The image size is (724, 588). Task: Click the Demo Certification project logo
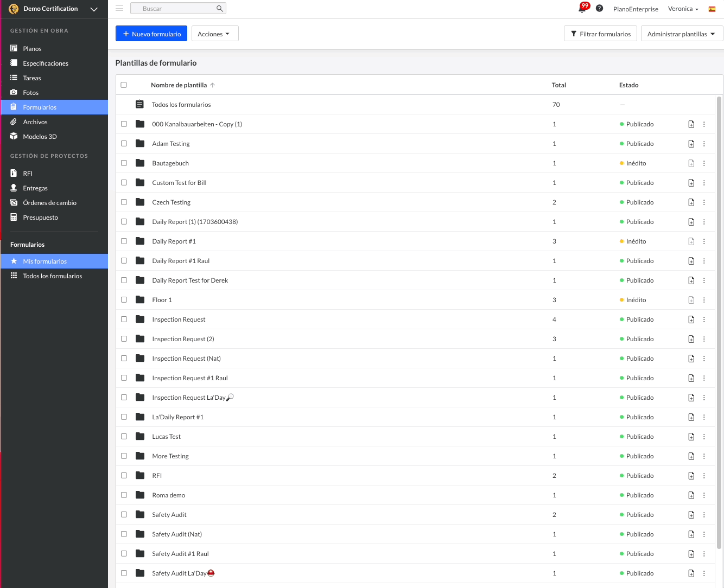[x=14, y=9]
